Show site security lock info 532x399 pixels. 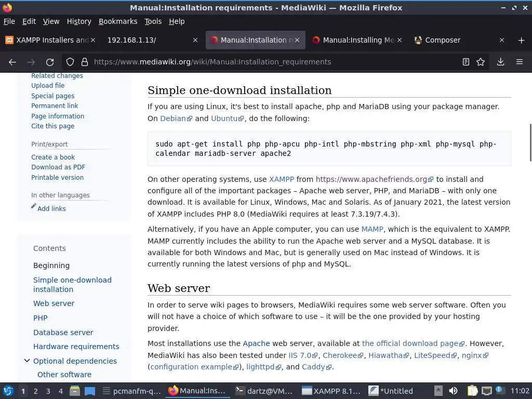[x=85, y=62]
